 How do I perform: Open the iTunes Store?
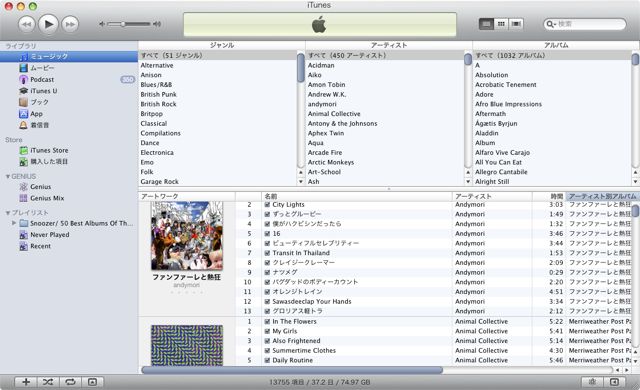(x=49, y=150)
